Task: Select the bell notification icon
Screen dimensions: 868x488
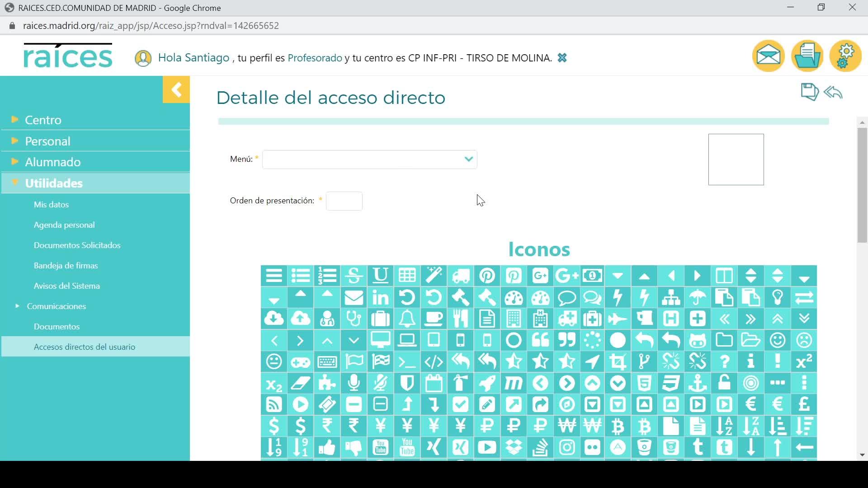Action: coord(407,319)
